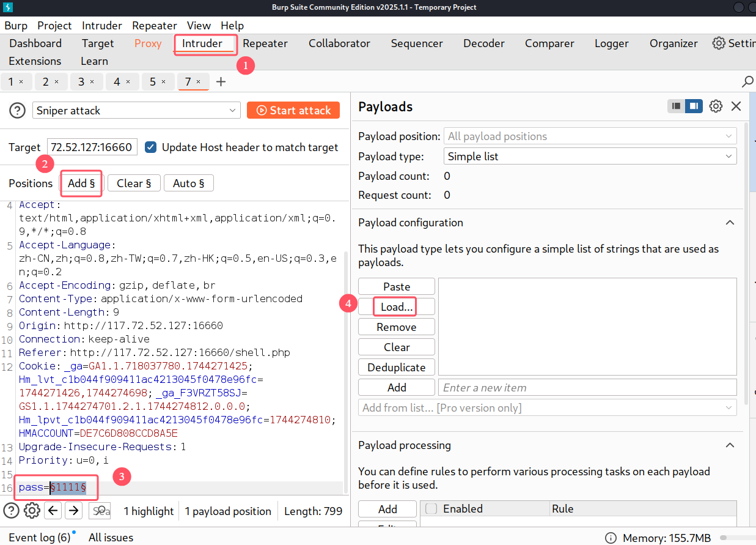
Task: Switch to the Comparer tab
Action: [549, 43]
